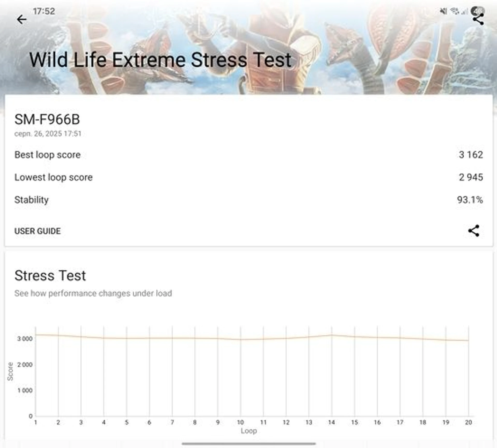The image size is (497, 448).
Task: Tap the chart line at loop 10
Action: (x=240, y=339)
